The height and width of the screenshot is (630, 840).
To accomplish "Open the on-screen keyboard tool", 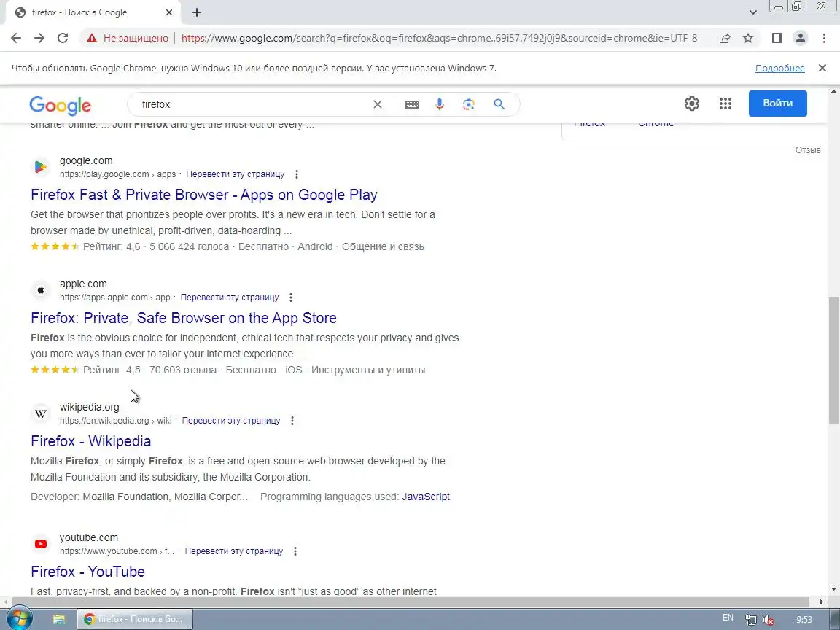I will (x=412, y=104).
